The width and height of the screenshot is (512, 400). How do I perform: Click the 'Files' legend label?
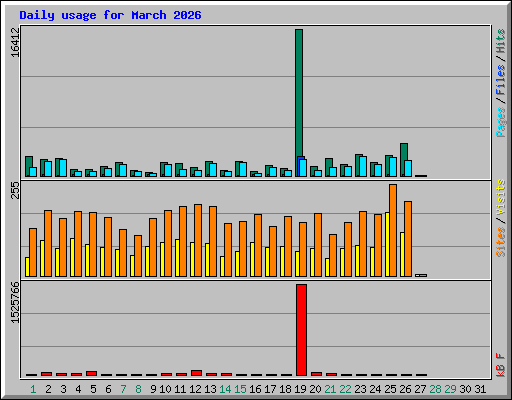(x=500, y=80)
